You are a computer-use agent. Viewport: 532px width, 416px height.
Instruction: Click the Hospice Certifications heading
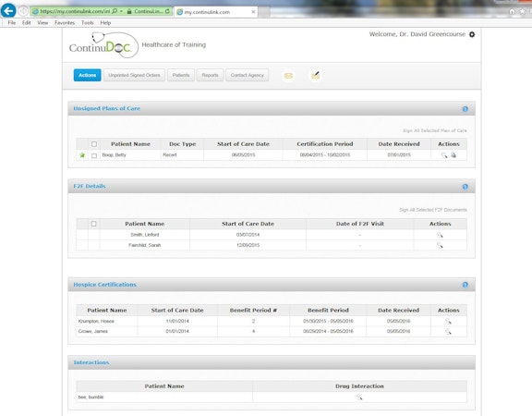105,285
